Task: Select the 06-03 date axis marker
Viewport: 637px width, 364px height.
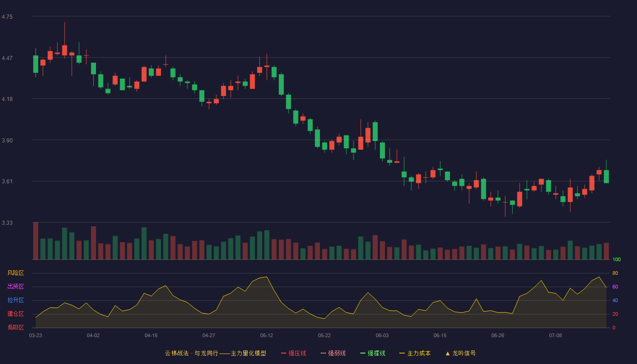Action: click(382, 335)
